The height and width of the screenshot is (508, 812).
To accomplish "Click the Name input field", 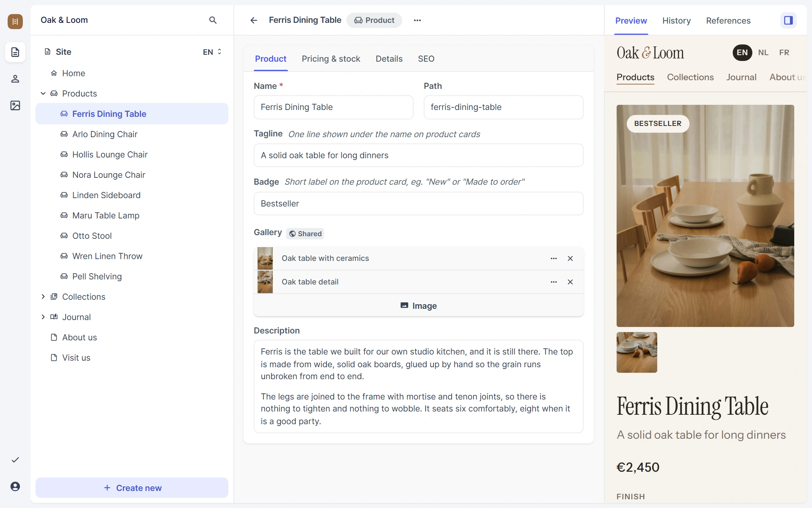I will (333, 107).
